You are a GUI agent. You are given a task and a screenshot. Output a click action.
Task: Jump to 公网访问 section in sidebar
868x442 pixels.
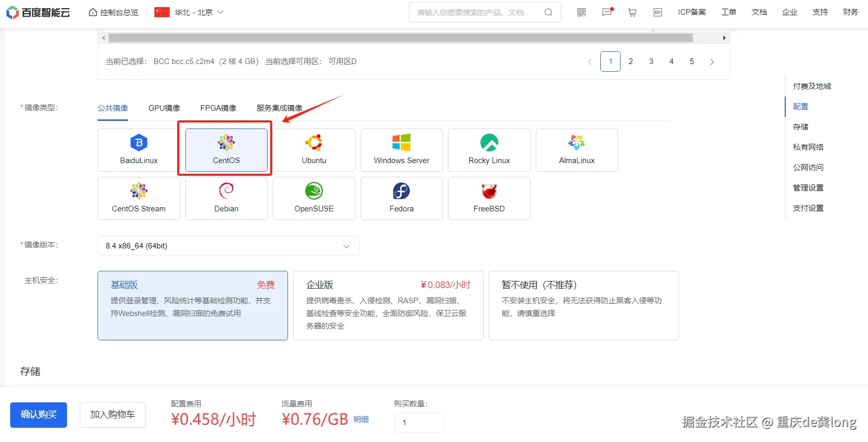pyautogui.click(x=808, y=168)
